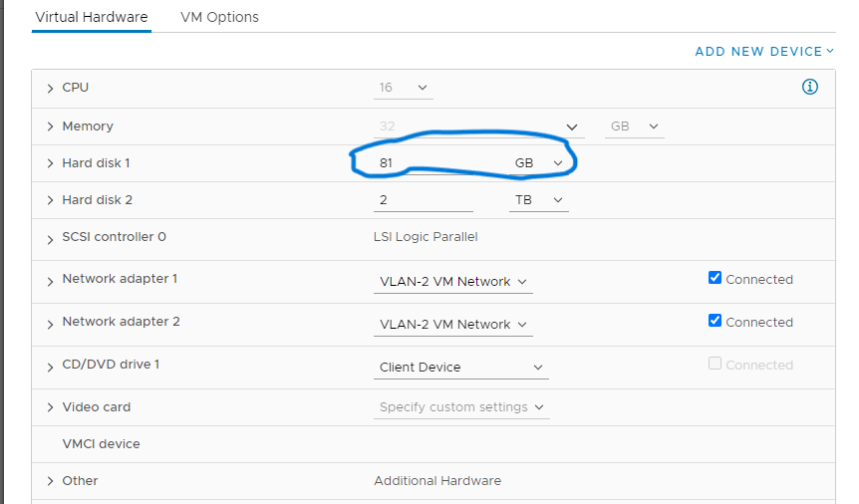This screenshot has width=859, height=504.
Task: Open Hard disk 2 TB unit dropdown
Action: click(x=539, y=200)
